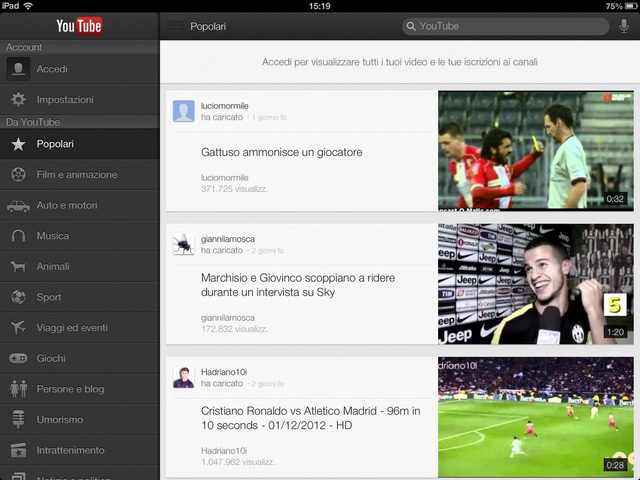This screenshot has width=640, height=480.
Task: Open video Gattuso ammonisce un giocatore
Action: [282, 152]
